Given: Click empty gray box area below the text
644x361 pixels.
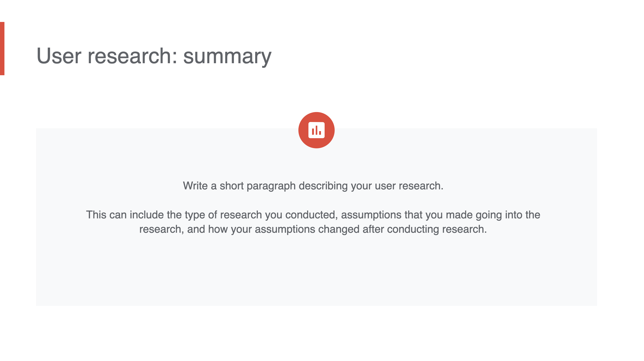Looking at the screenshot, I should pos(316,274).
